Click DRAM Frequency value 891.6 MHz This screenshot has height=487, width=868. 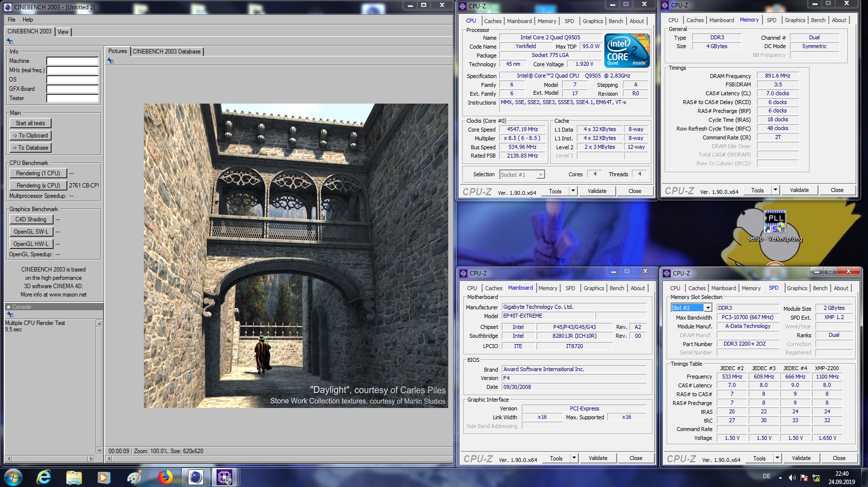[778, 76]
